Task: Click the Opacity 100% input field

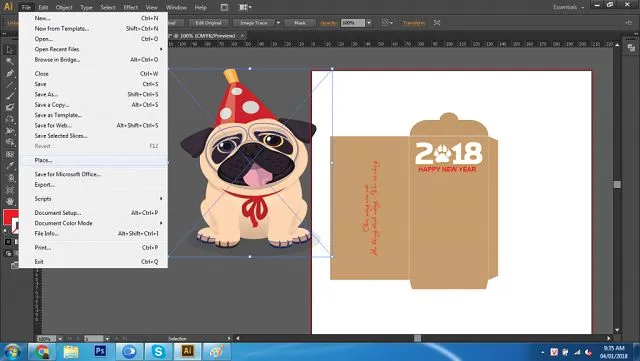Action: pyautogui.click(x=353, y=23)
